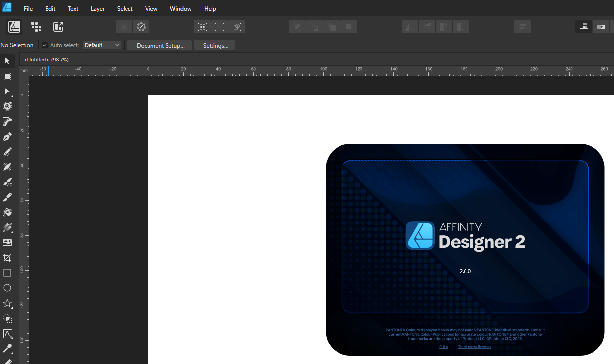Viewport: 614px width, 364px height.
Task: Select the Vector Brush tool
Action: point(7,182)
